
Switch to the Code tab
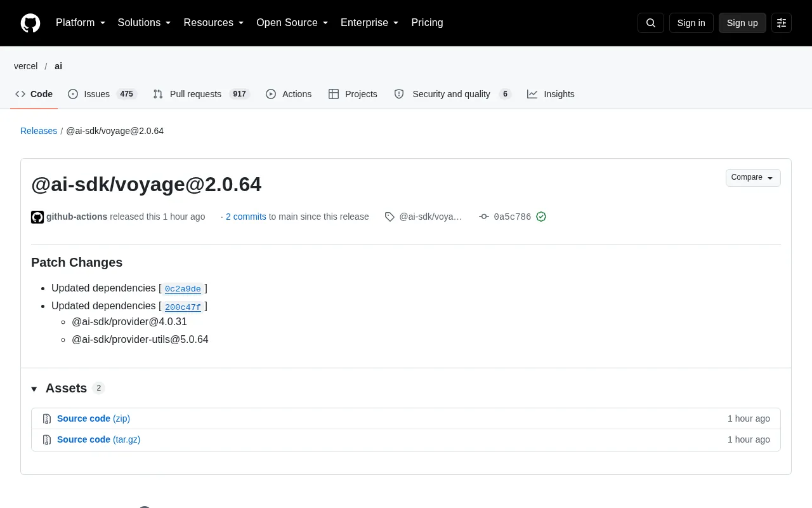pos(34,94)
